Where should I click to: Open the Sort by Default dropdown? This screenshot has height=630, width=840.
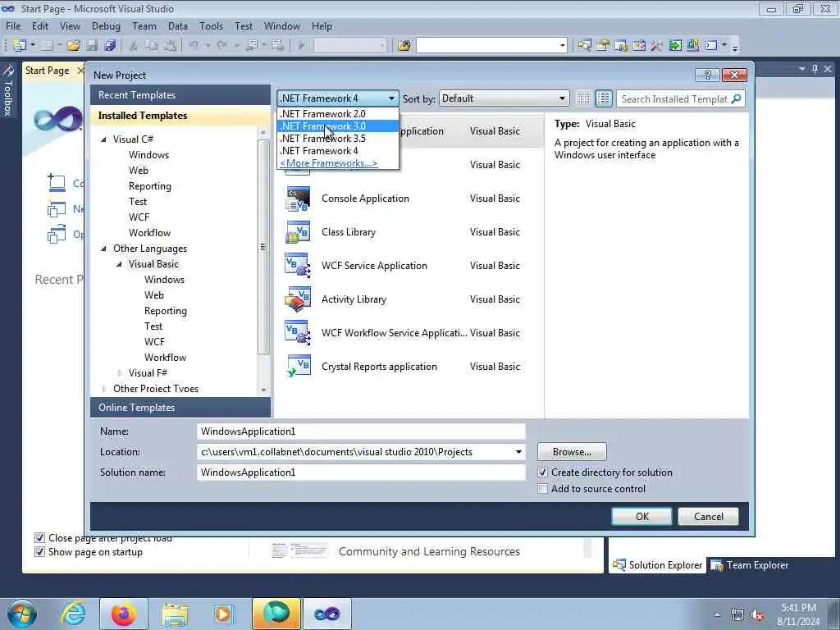pyautogui.click(x=504, y=98)
